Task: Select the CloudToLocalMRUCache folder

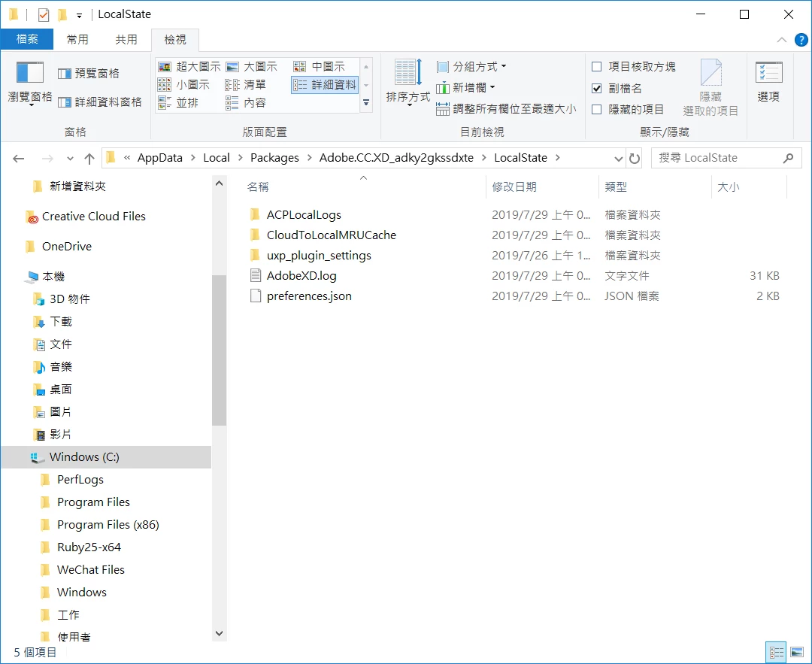Action: (x=332, y=235)
